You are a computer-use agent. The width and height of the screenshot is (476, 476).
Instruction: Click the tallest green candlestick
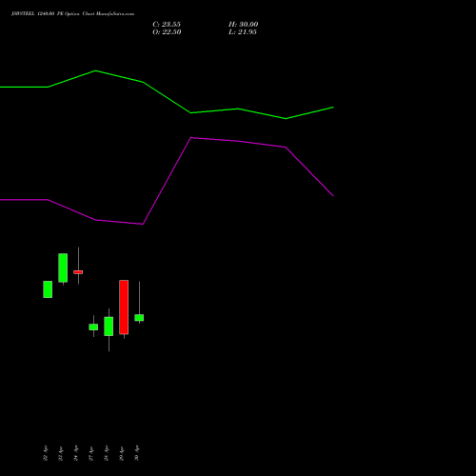(63, 268)
